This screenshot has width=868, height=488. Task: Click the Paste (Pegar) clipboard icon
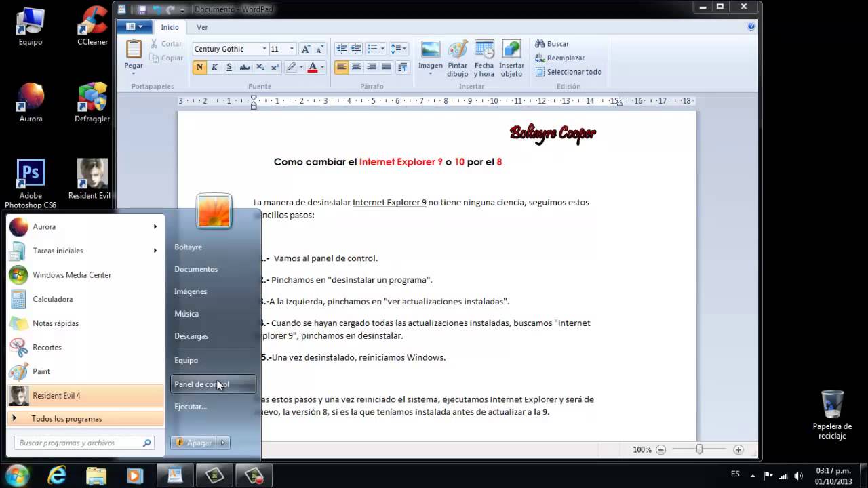tap(134, 49)
